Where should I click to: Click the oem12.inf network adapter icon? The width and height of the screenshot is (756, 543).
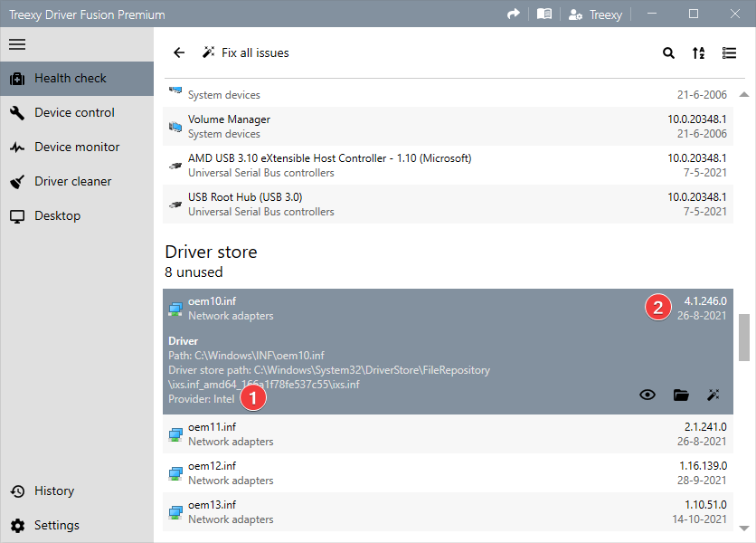tap(175, 473)
